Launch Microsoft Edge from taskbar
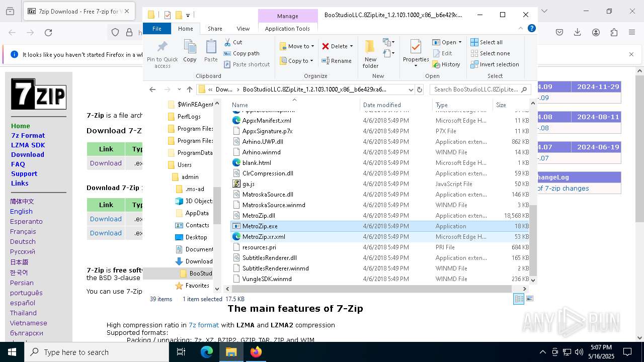The image size is (644, 362). pos(207,352)
